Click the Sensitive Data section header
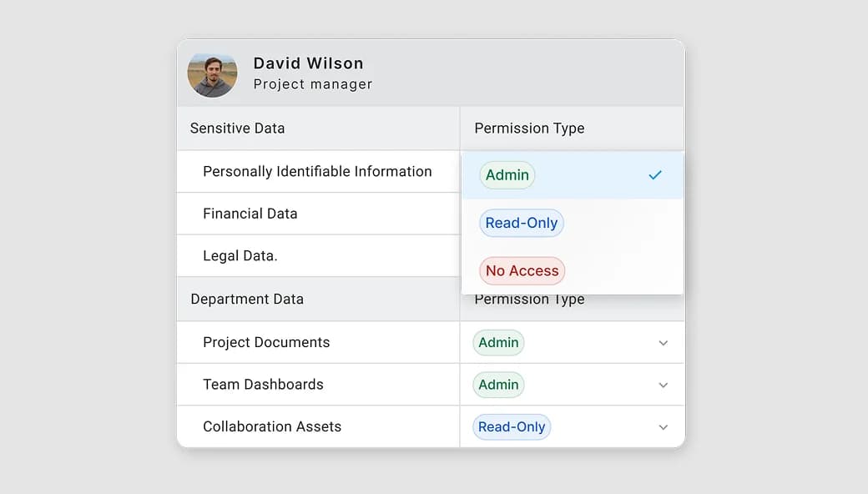The image size is (868, 494). [x=237, y=129]
